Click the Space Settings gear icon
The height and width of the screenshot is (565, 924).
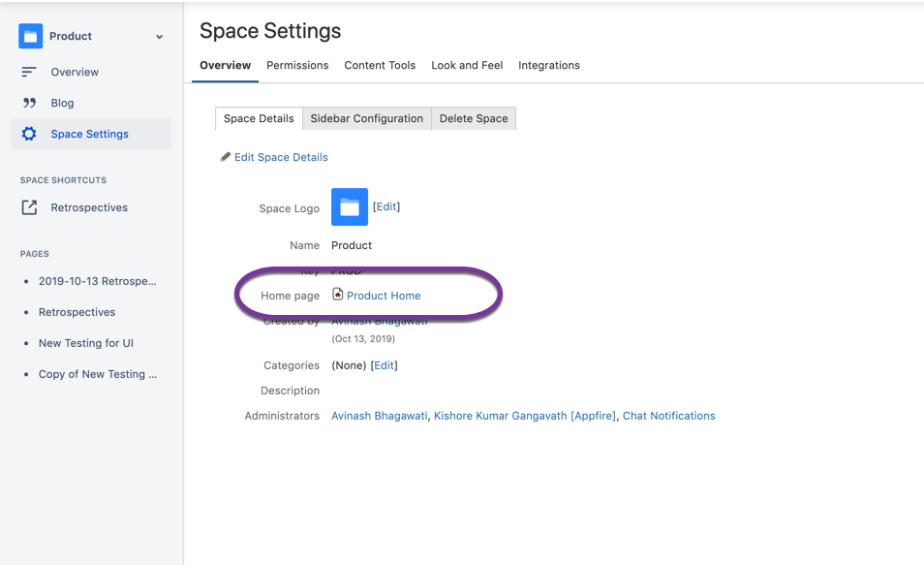tap(29, 134)
